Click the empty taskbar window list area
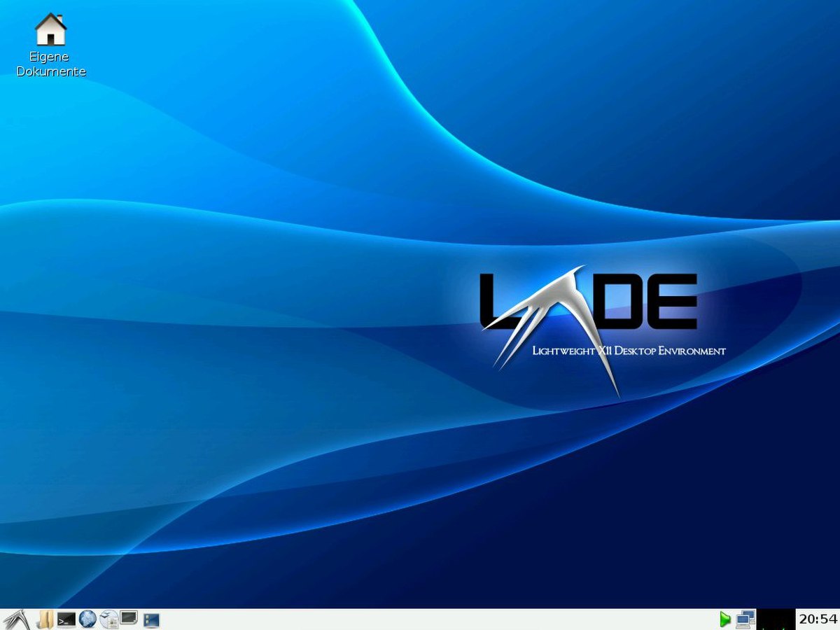This screenshot has height=630, width=840. coord(439,619)
